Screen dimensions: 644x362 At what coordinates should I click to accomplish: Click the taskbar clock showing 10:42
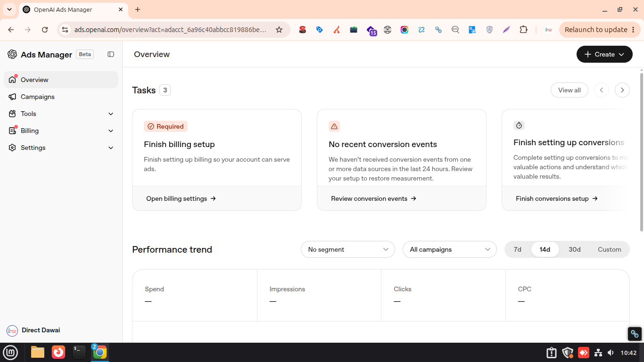tap(628, 353)
